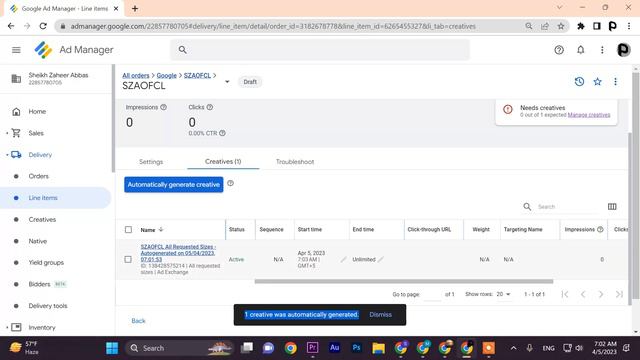Expand the Sales sidebar section
Image resolution: width=640 pixels, height=360 pixels.
[7, 133]
